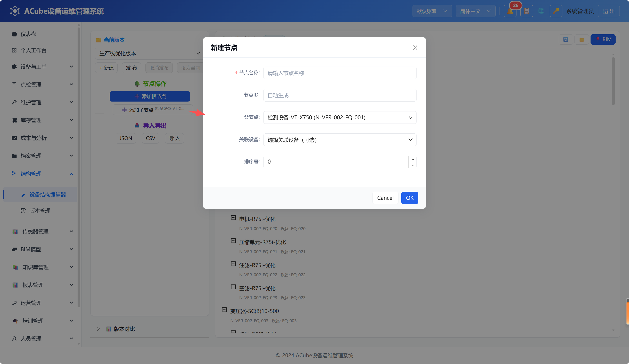Viewport: 629px width, 364px height.
Task: Click the 发布 button
Action: (131, 68)
